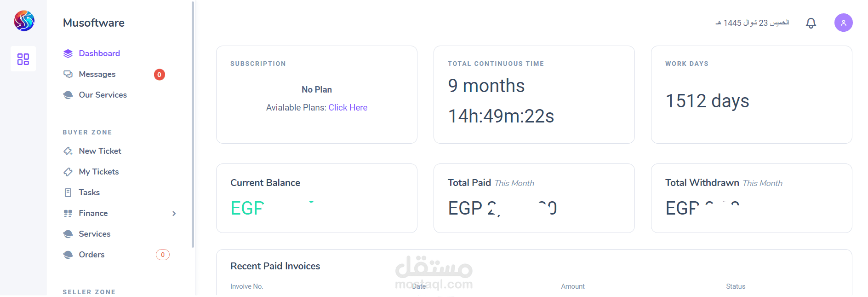Select the New Ticket icon

point(68,151)
